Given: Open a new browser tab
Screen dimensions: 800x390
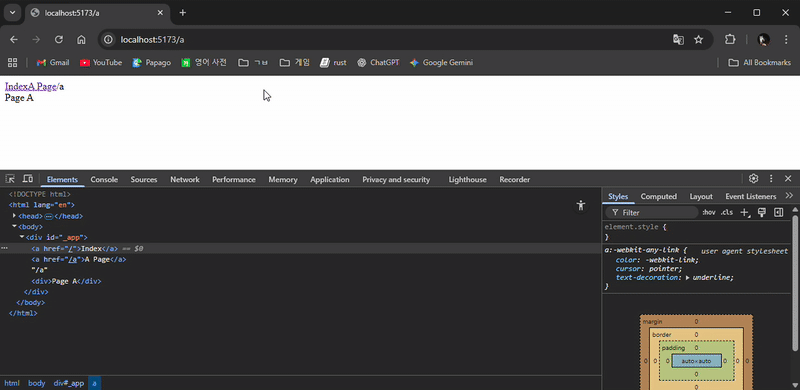Looking at the screenshot, I should pyautogui.click(x=183, y=13).
